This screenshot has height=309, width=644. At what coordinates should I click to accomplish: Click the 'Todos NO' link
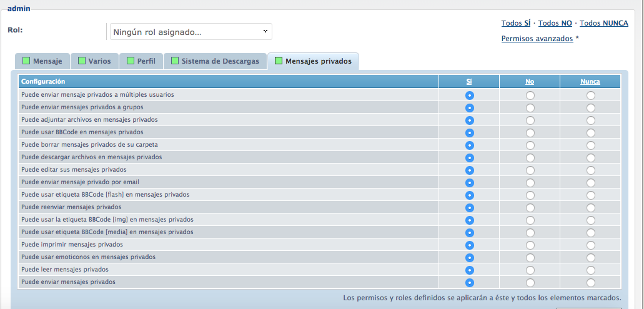(555, 23)
